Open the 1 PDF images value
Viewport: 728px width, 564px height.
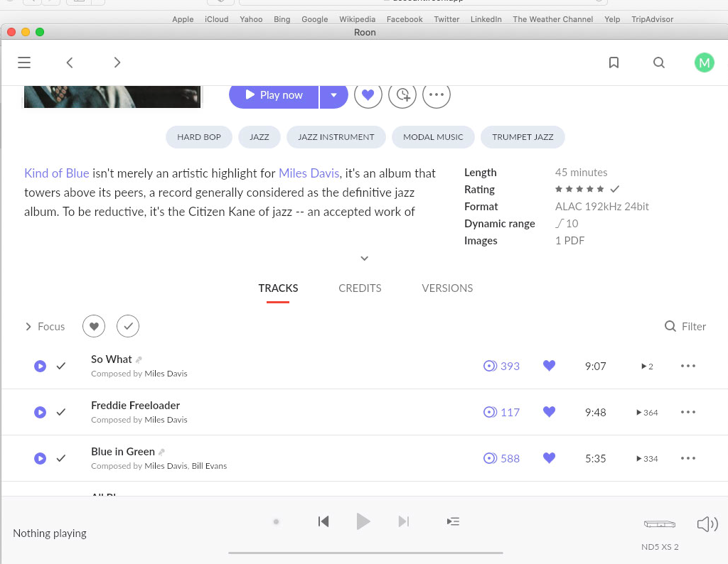click(x=569, y=241)
